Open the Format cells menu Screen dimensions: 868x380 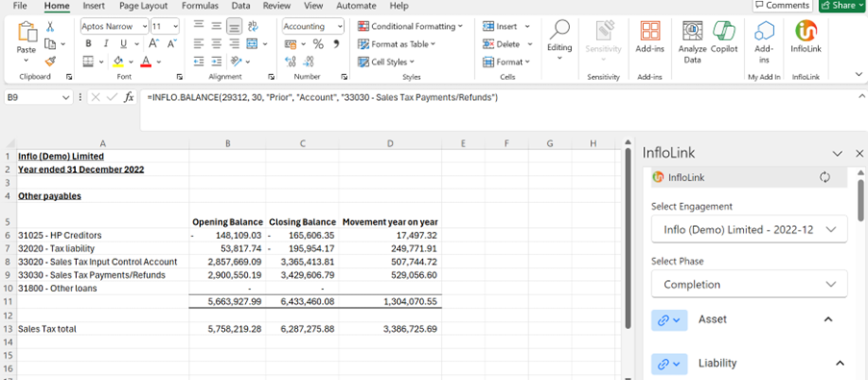click(507, 62)
